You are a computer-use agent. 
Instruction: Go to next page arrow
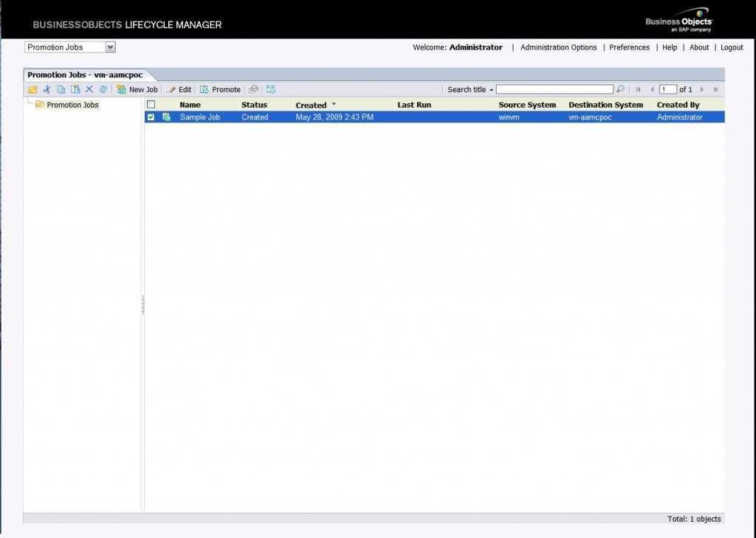click(702, 90)
